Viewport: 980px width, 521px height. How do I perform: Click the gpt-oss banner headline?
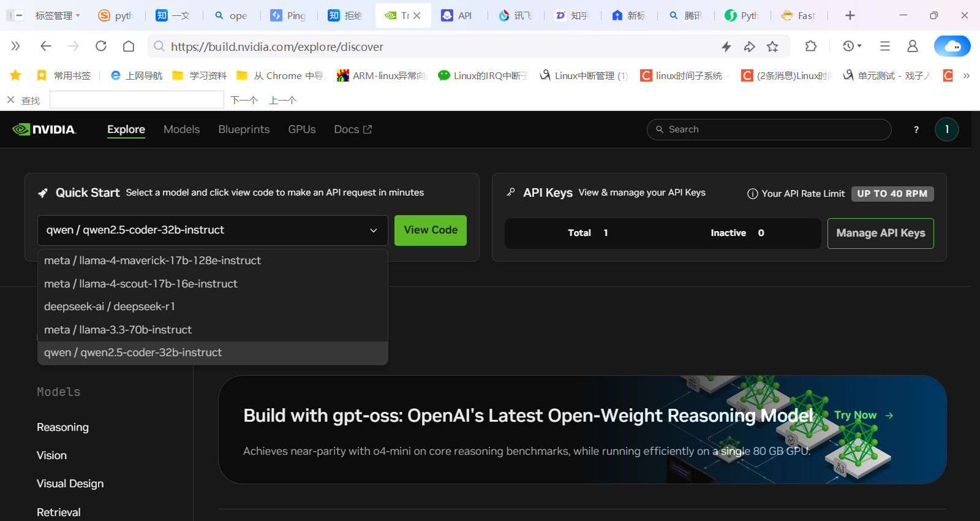[x=528, y=416]
